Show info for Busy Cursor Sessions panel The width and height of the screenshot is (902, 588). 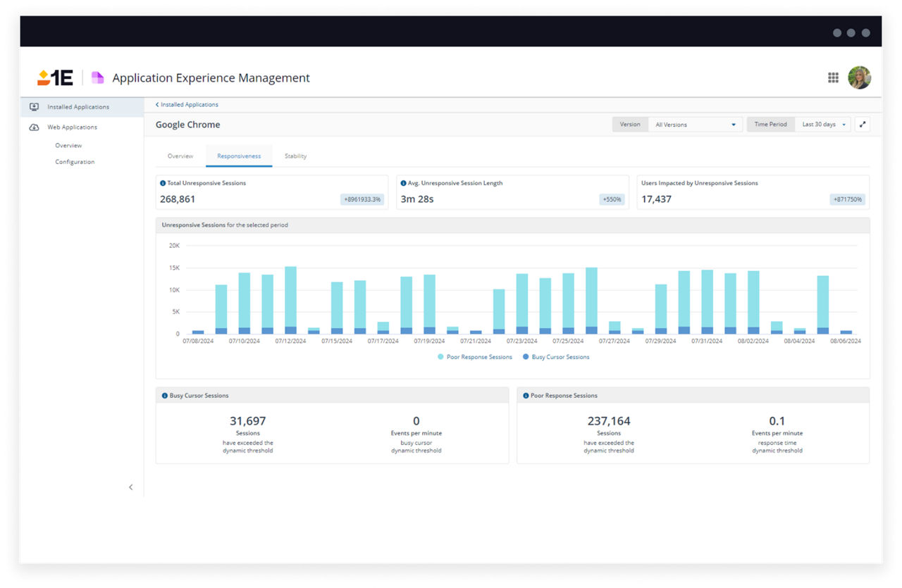pyautogui.click(x=165, y=396)
